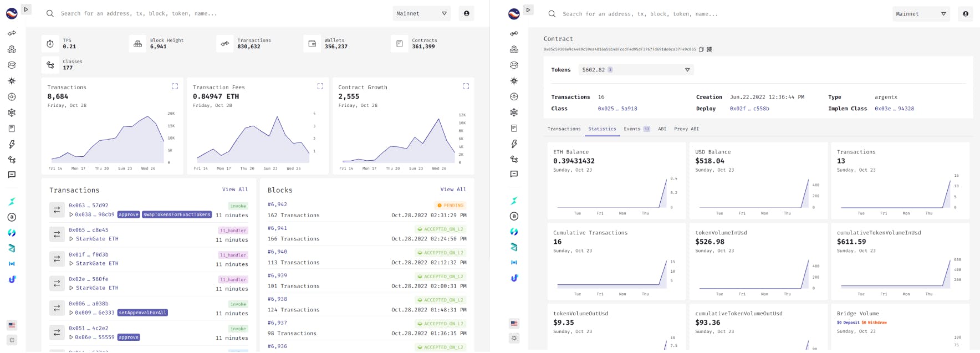Switch to the Proxy ABI tab

(x=686, y=129)
